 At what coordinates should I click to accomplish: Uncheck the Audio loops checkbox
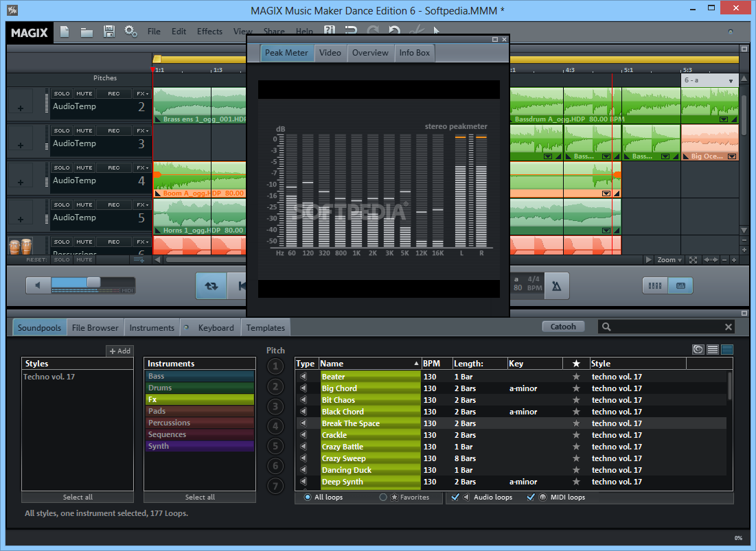click(455, 497)
